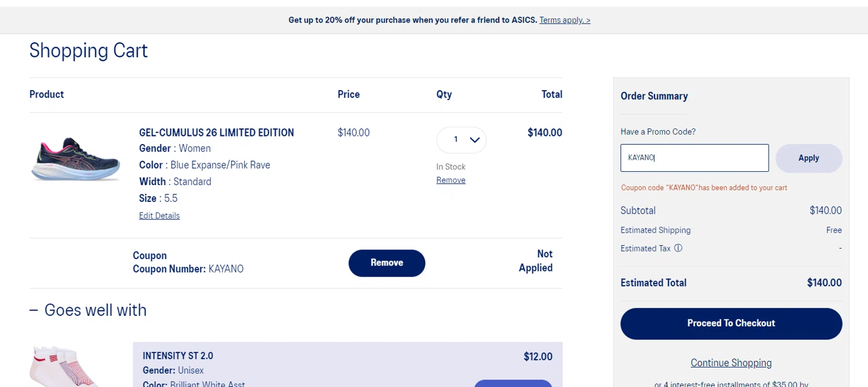Focus the promo code input field
Viewport: 868px width, 387px height.
pyautogui.click(x=694, y=158)
